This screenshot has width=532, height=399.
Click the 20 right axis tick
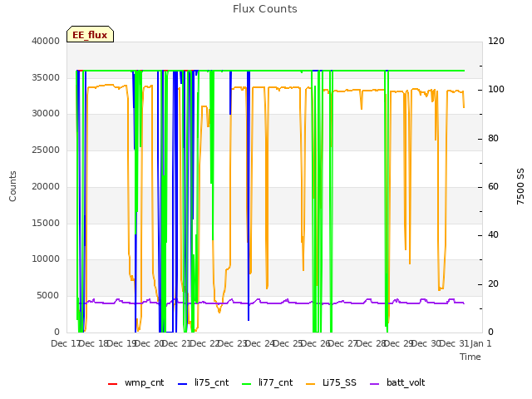[x=493, y=283]
